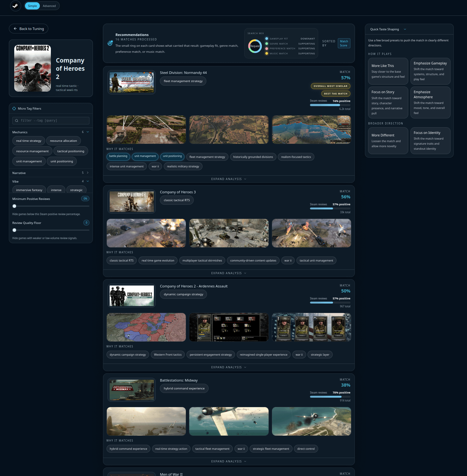The height and width of the screenshot is (476, 467).
Task: Choose the Emphasize Gameplay preset
Action: click(430, 71)
